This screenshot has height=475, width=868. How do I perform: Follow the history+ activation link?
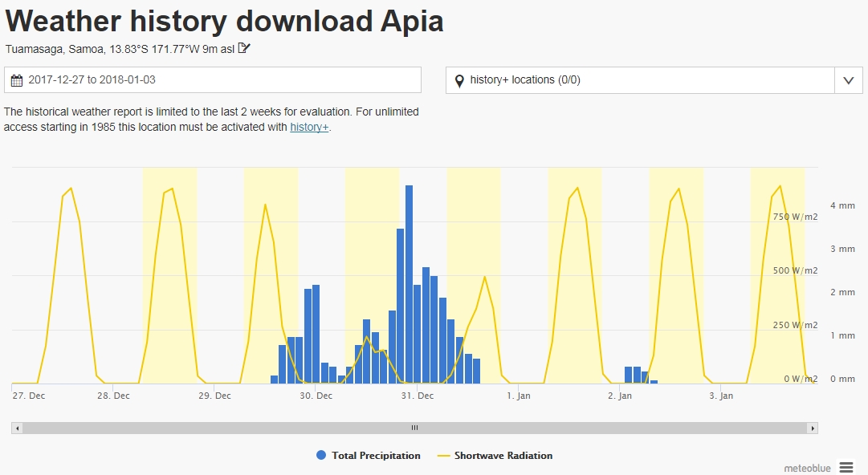pyautogui.click(x=309, y=128)
